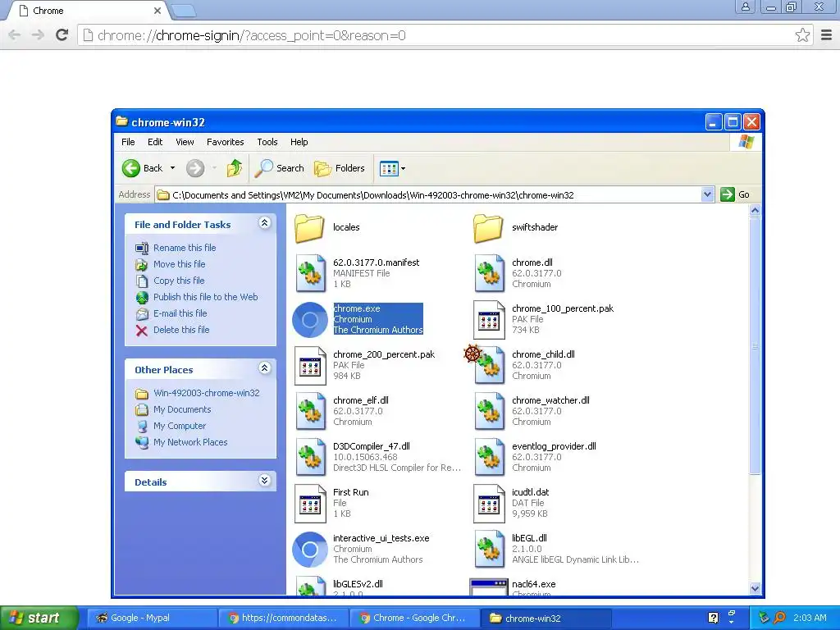The height and width of the screenshot is (630, 840).
Task: Open Win-492003-chrome-win32 in Other Places
Action: click(206, 393)
